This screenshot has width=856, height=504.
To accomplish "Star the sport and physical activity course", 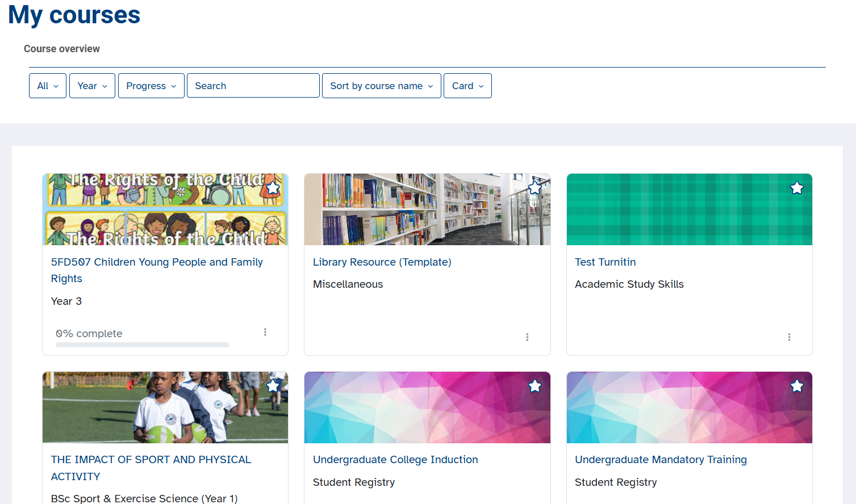I will tap(273, 385).
